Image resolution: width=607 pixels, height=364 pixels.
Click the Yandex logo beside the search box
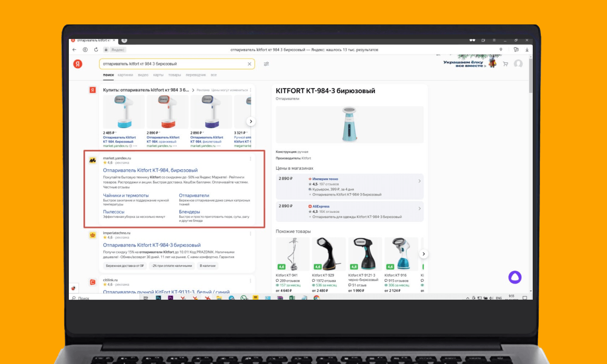(77, 64)
